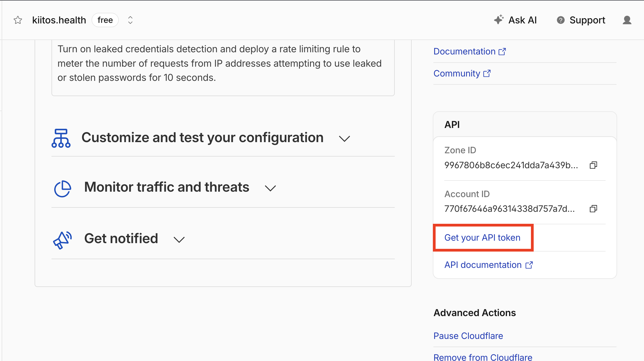The width and height of the screenshot is (644, 361).
Task: Click the Zone ID label
Action: point(460,150)
